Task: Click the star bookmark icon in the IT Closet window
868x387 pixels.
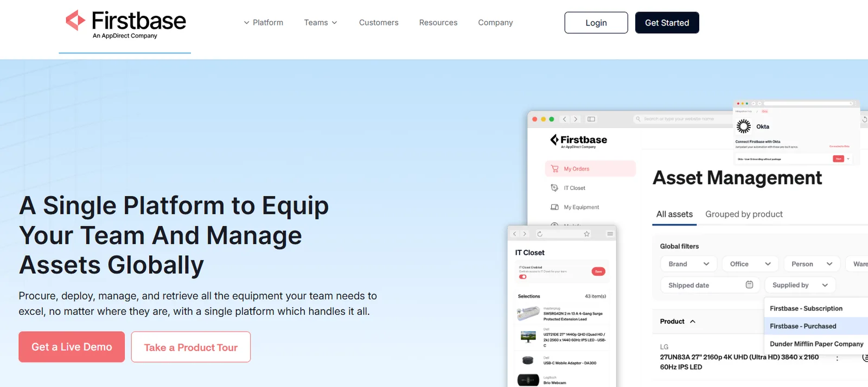Action: click(x=586, y=234)
